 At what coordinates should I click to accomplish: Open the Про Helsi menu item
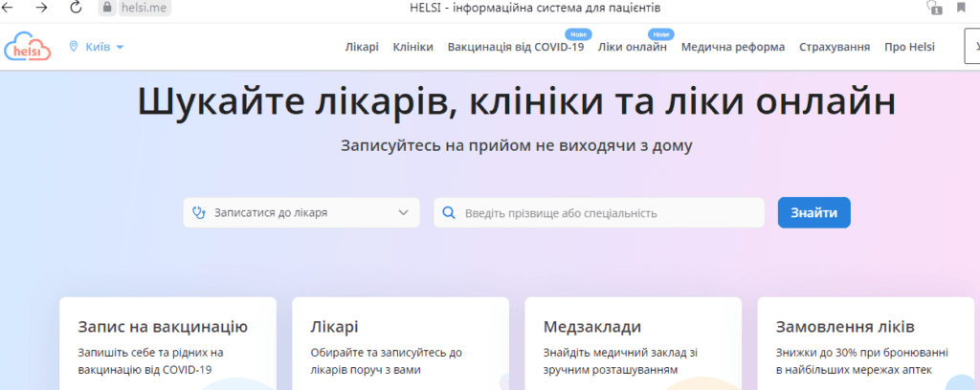point(909,47)
